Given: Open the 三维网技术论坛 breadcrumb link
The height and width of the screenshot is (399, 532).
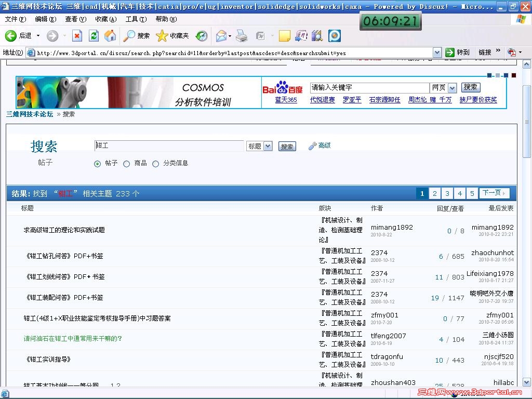Looking at the screenshot, I should 30,114.
